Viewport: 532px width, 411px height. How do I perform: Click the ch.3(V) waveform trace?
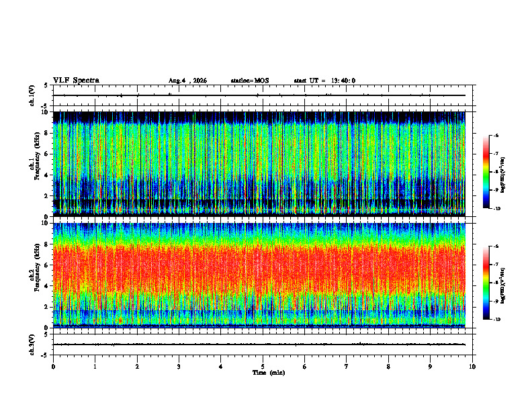(x=259, y=345)
